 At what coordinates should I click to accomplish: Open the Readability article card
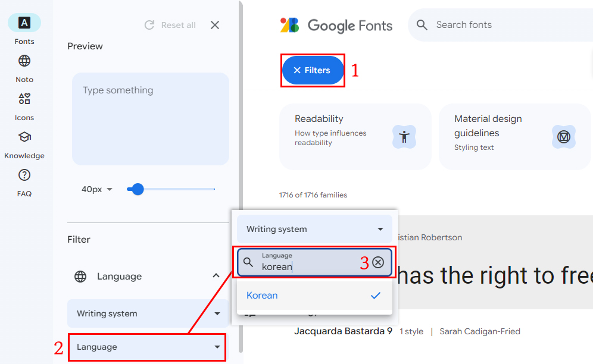[355, 136]
